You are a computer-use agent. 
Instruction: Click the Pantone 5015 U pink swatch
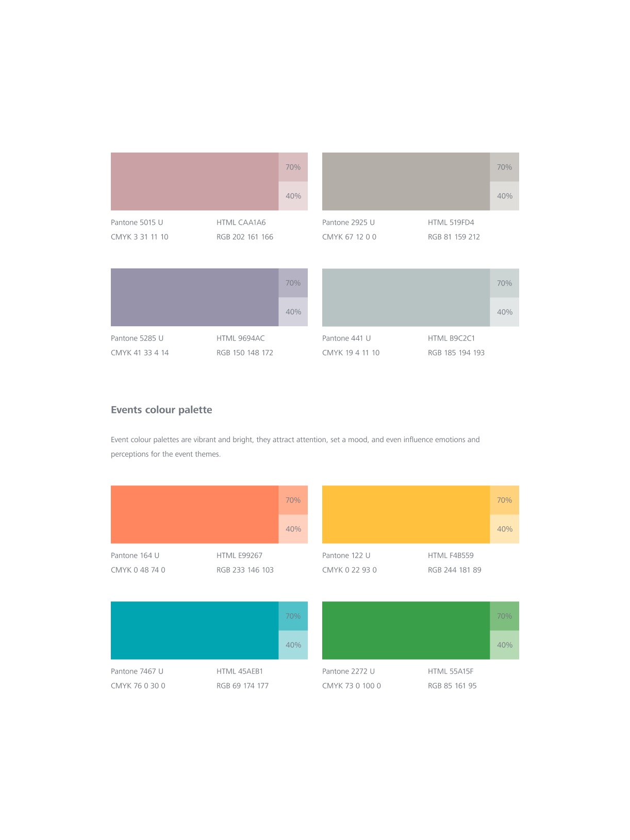195,181
